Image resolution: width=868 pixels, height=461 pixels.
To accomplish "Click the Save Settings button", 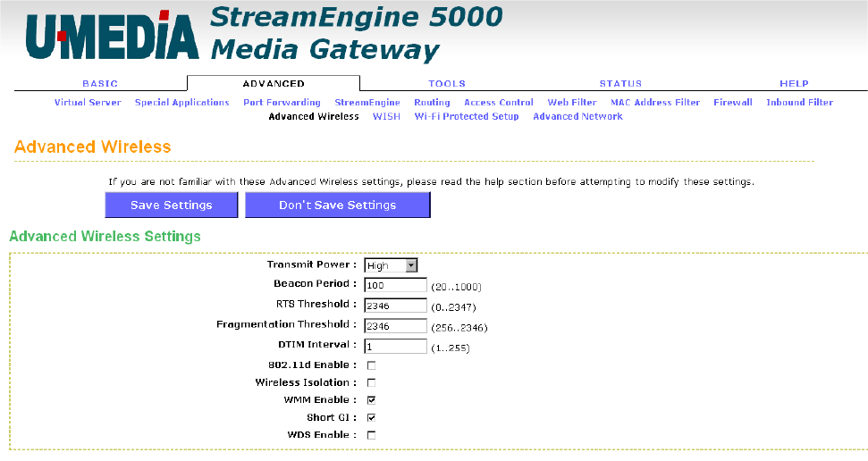I will pos(172,205).
